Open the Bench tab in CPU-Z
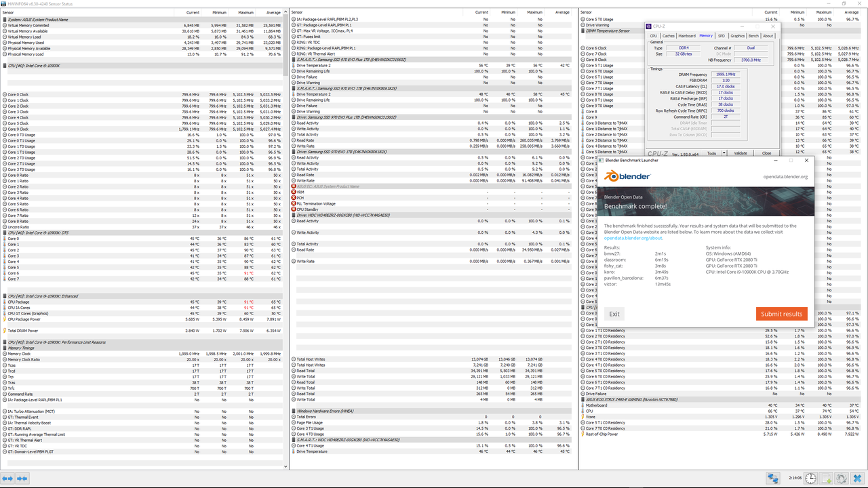This screenshot has width=868, height=488. 754,36
